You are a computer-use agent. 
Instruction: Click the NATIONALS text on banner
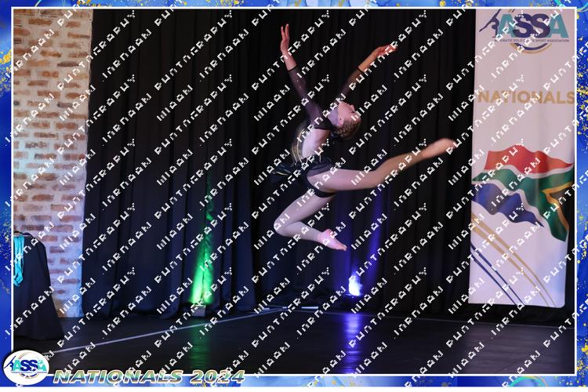tap(524, 97)
